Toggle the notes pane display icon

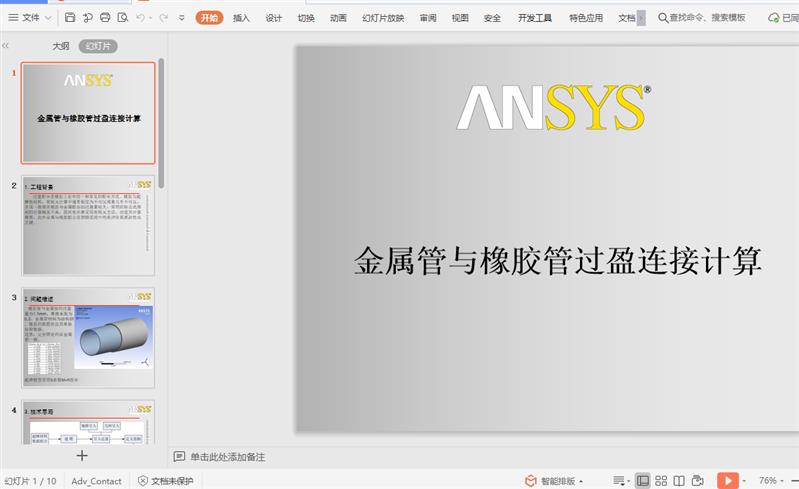click(x=619, y=481)
